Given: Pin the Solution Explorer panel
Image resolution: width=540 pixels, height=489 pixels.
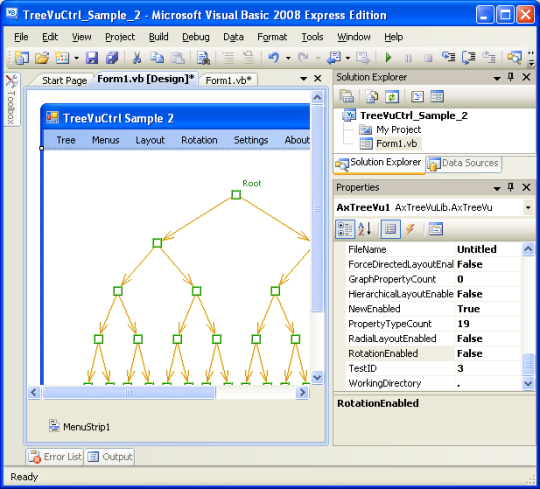Looking at the screenshot, I should [x=511, y=77].
